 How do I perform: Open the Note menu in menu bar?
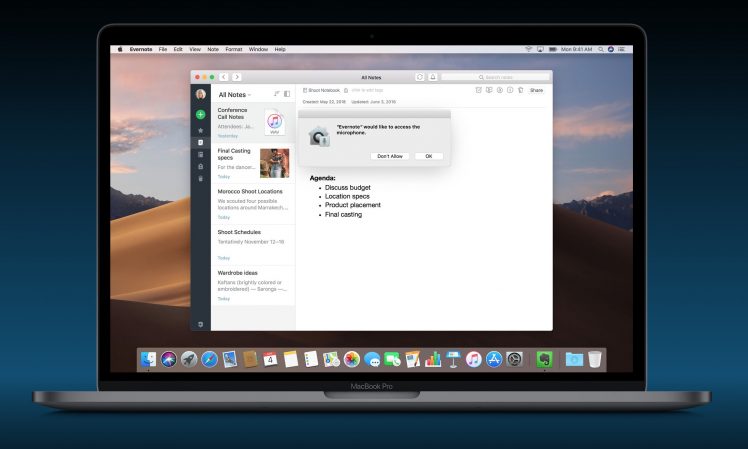click(211, 49)
